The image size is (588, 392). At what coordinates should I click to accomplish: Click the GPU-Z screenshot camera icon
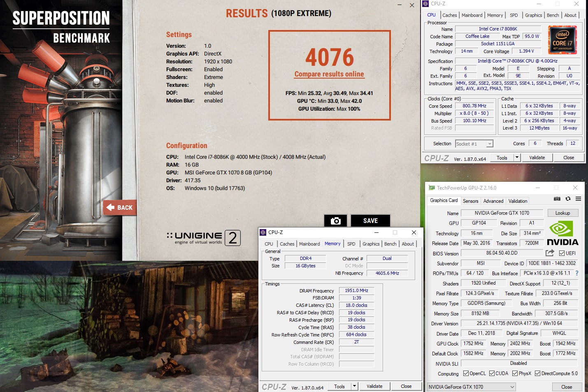(x=557, y=199)
